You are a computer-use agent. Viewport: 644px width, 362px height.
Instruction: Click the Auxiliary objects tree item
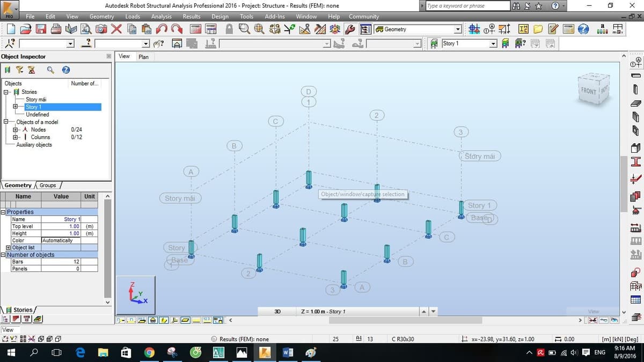pos(34,145)
